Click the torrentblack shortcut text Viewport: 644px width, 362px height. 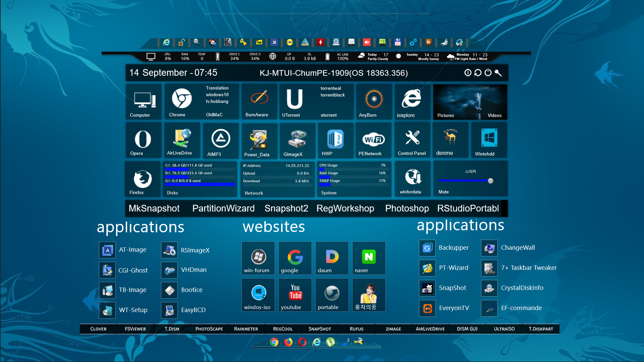[332, 95]
